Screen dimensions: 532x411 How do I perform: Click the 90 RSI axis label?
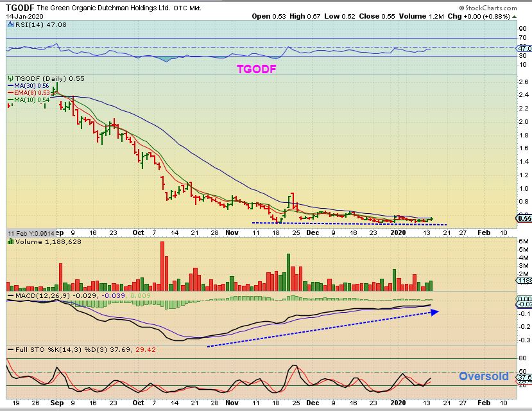tap(522, 29)
